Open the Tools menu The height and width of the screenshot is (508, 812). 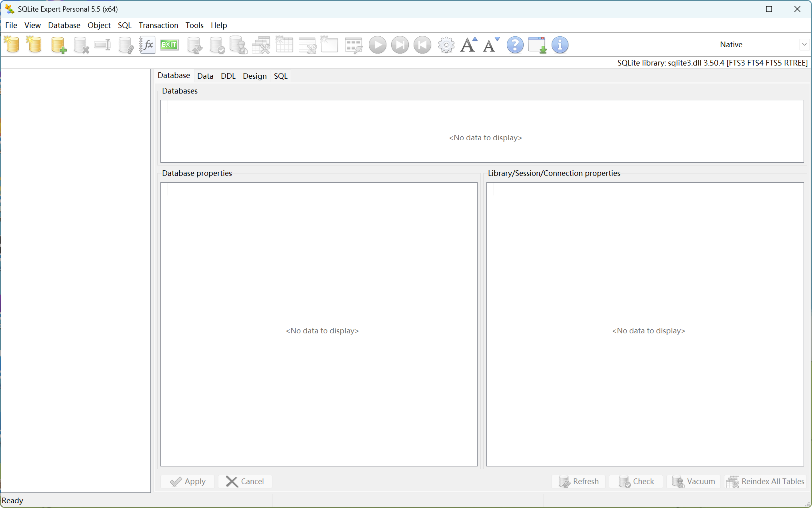[194, 25]
